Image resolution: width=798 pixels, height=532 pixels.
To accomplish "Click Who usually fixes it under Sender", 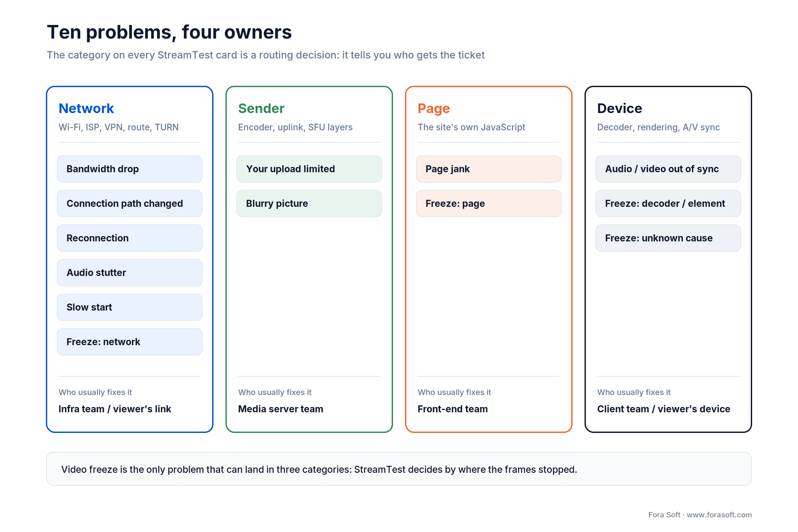I will (275, 392).
